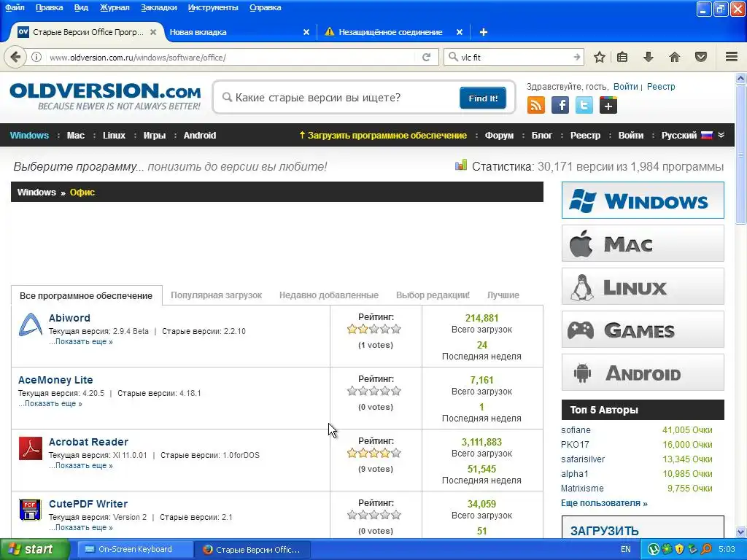Switch to the Недавно добавленные tab
Screen dimensions: 747x560
click(329, 295)
